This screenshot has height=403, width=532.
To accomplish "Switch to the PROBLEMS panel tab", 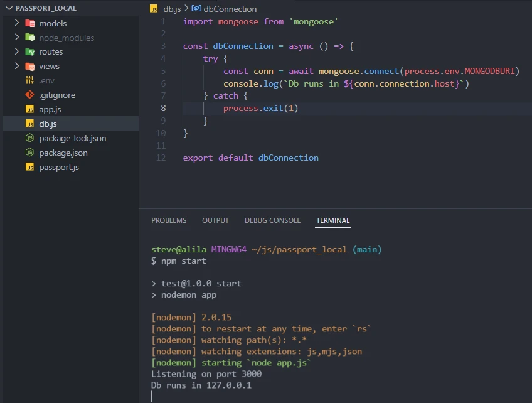I will click(x=169, y=220).
